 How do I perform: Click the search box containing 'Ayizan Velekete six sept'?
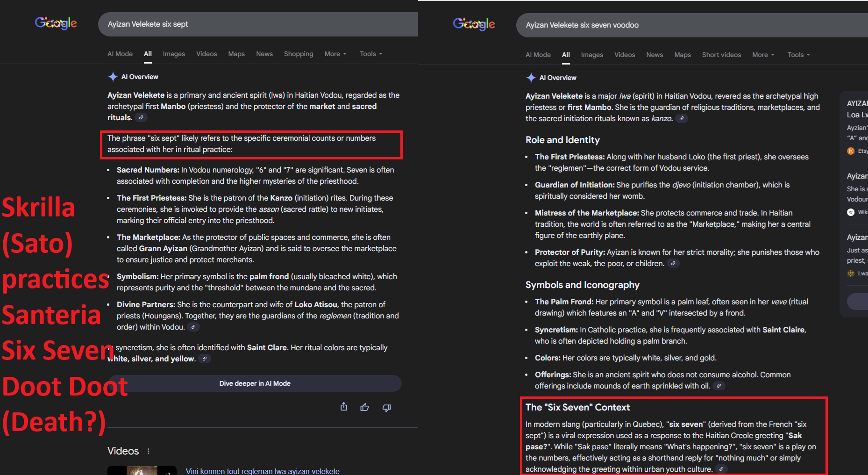click(x=258, y=24)
